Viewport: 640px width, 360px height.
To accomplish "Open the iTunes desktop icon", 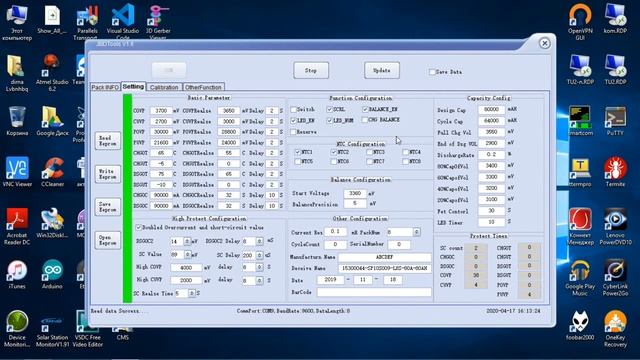I will [17, 274].
